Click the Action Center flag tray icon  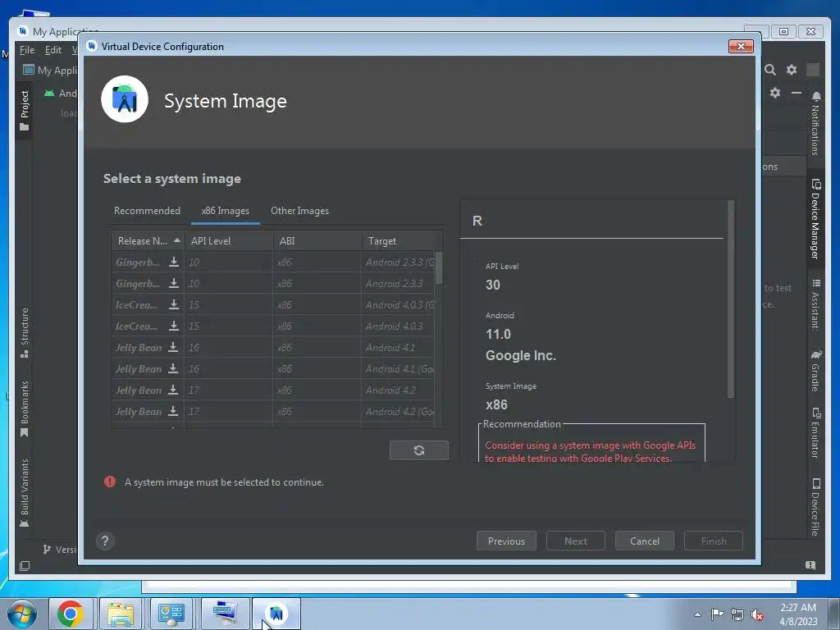click(x=717, y=614)
